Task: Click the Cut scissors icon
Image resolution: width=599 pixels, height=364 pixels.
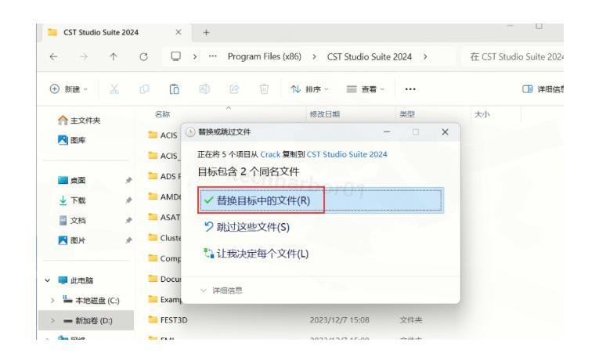Action: click(114, 89)
